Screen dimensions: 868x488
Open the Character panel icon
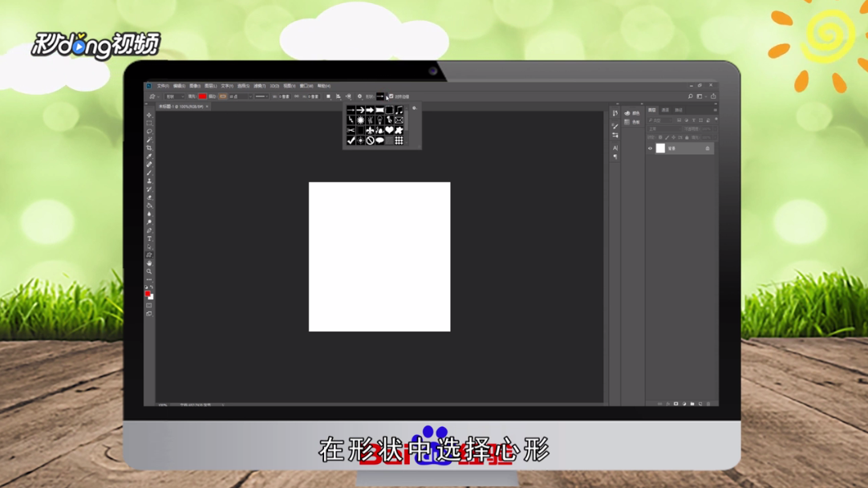click(x=615, y=148)
